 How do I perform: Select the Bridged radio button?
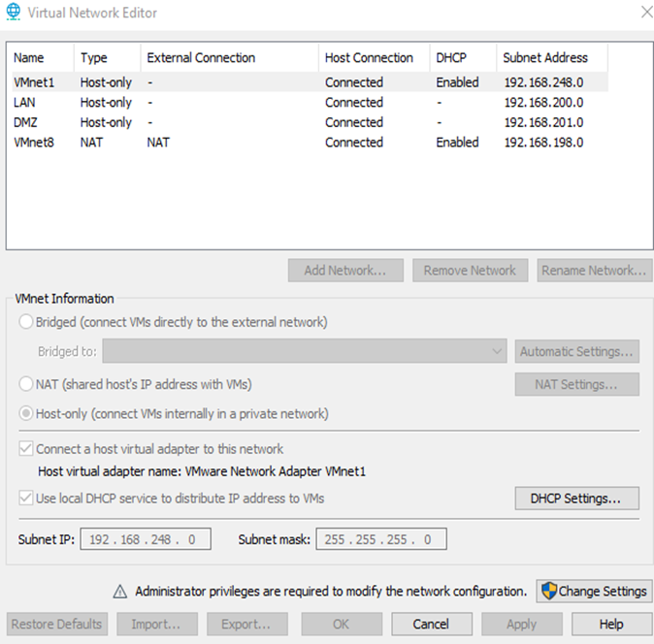pyautogui.click(x=26, y=322)
